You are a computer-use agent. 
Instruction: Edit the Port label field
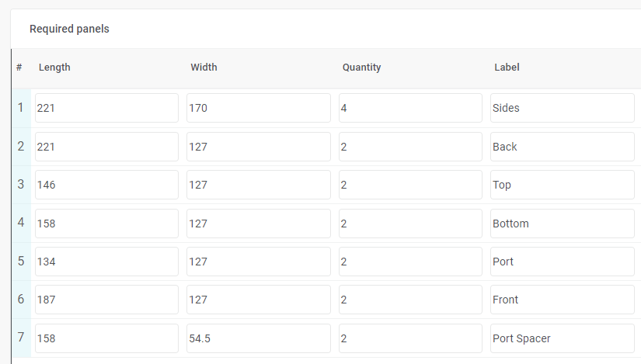coord(562,262)
